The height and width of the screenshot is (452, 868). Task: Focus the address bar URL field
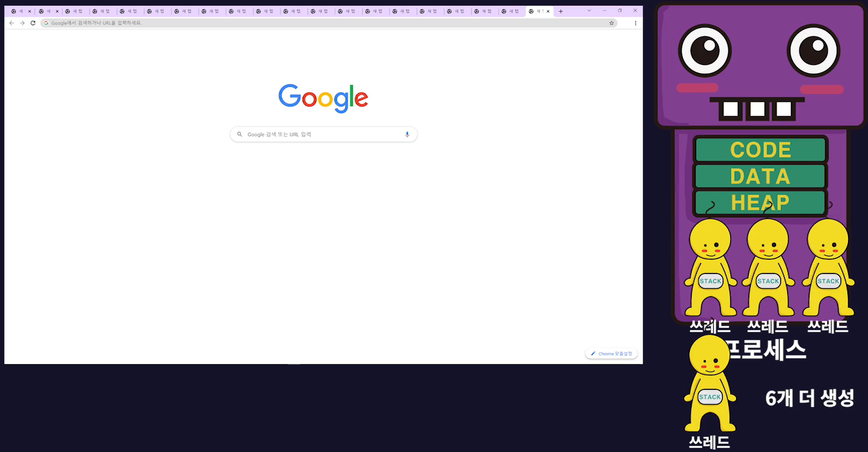pyautogui.click(x=329, y=23)
